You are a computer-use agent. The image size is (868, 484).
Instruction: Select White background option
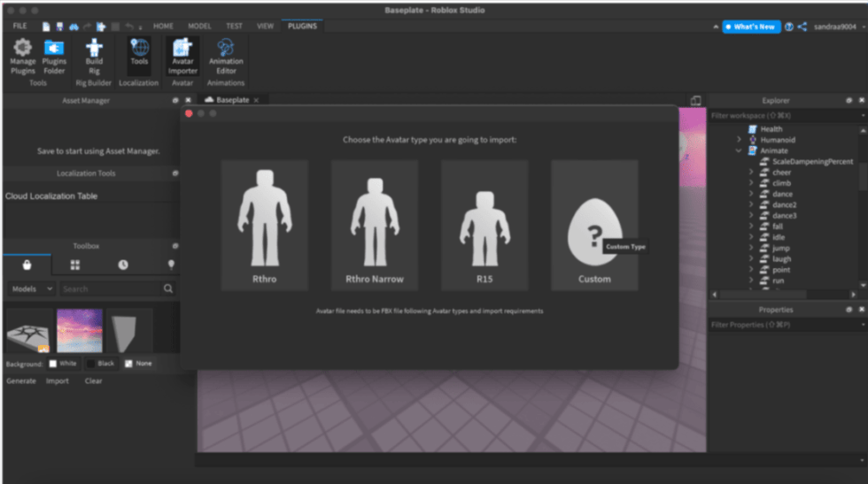[x=63, y=364]
